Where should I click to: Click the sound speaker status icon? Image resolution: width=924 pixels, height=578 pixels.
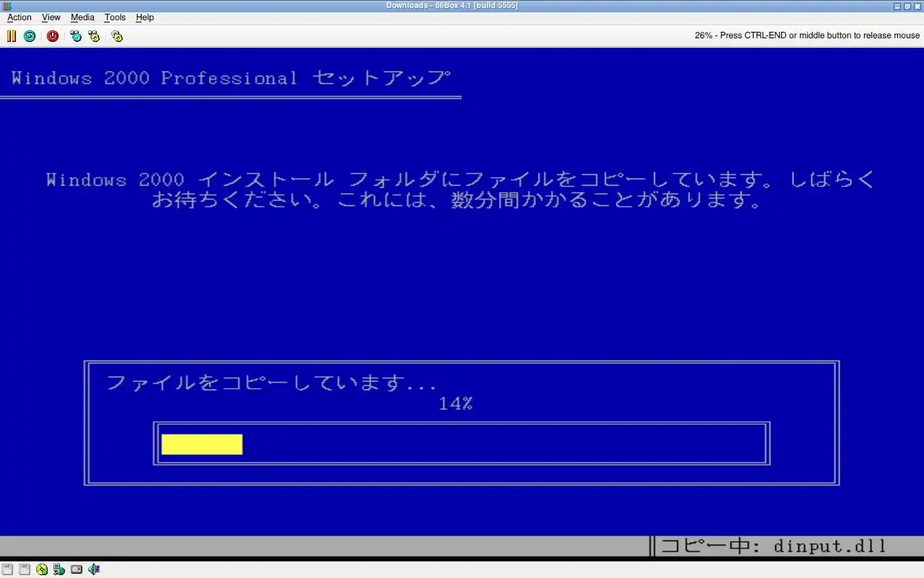(x=94, y=569)
